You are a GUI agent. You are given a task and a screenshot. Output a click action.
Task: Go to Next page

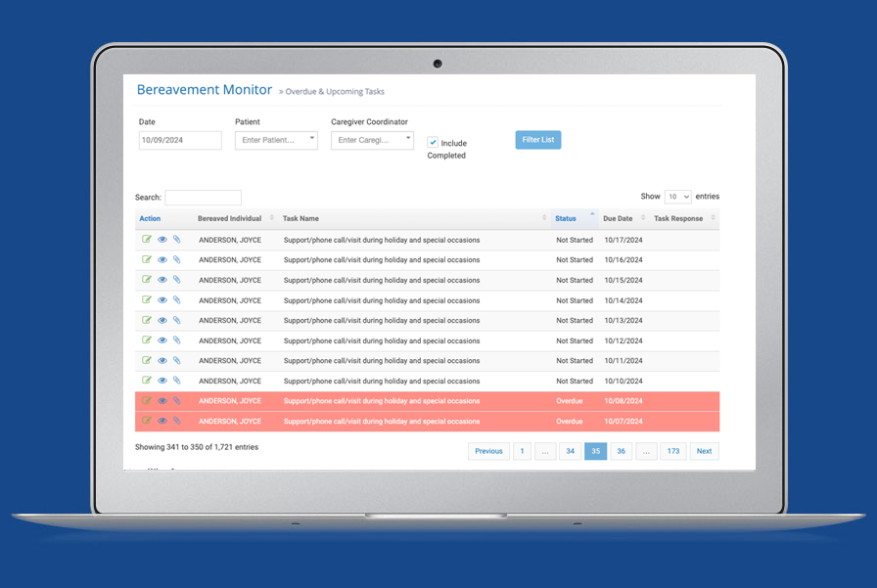[704, 451]
